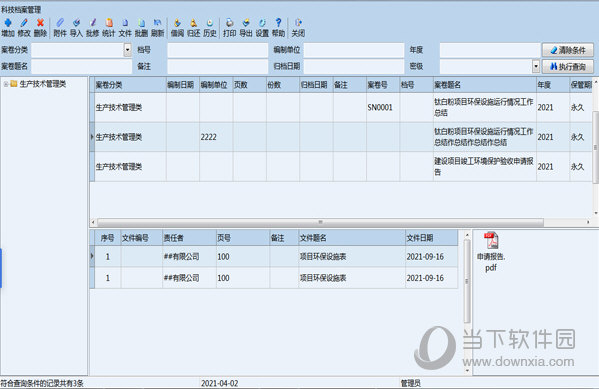The image size is (599, 389).
Task: Click the 导出 (export) toolbar icon
Action: click(x=246, y=28)
